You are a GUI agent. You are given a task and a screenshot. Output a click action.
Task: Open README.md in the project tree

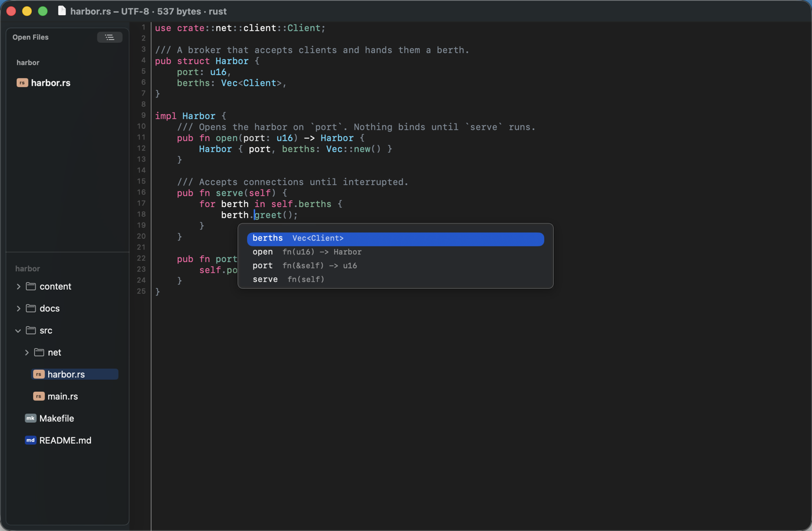coord(65,441)
